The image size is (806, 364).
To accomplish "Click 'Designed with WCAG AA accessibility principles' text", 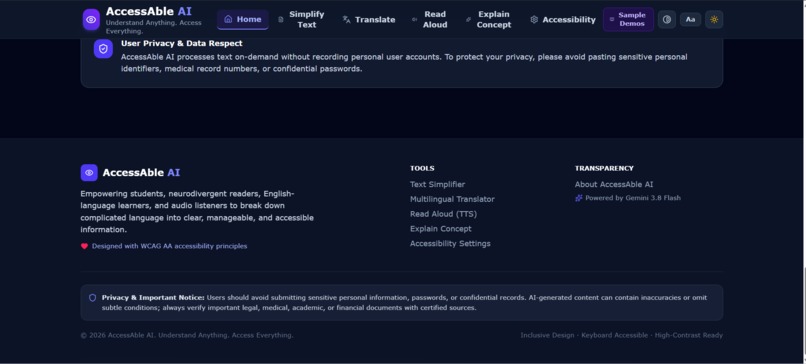I will (x=170, y=246).
